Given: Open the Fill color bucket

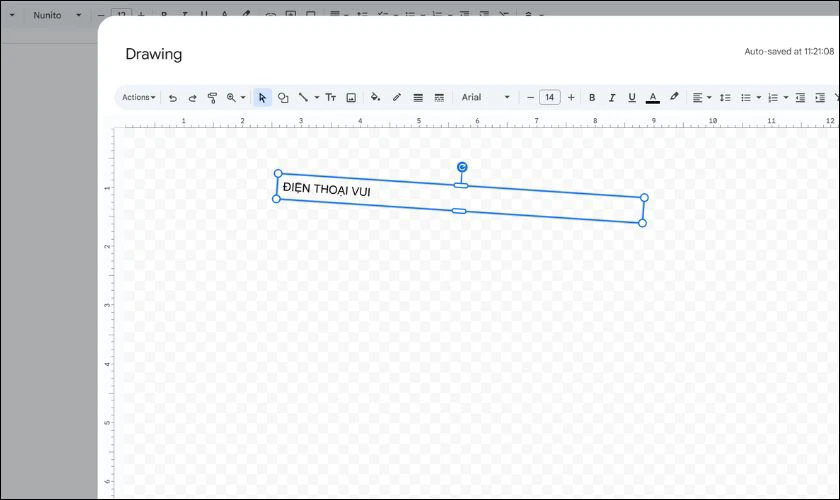Looking at the screenshot, I should 376,98.
